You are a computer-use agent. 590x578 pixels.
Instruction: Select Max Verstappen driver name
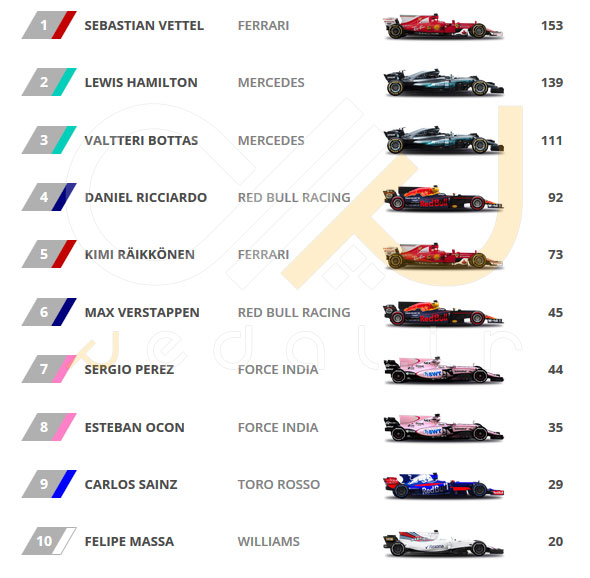point(142,312)
